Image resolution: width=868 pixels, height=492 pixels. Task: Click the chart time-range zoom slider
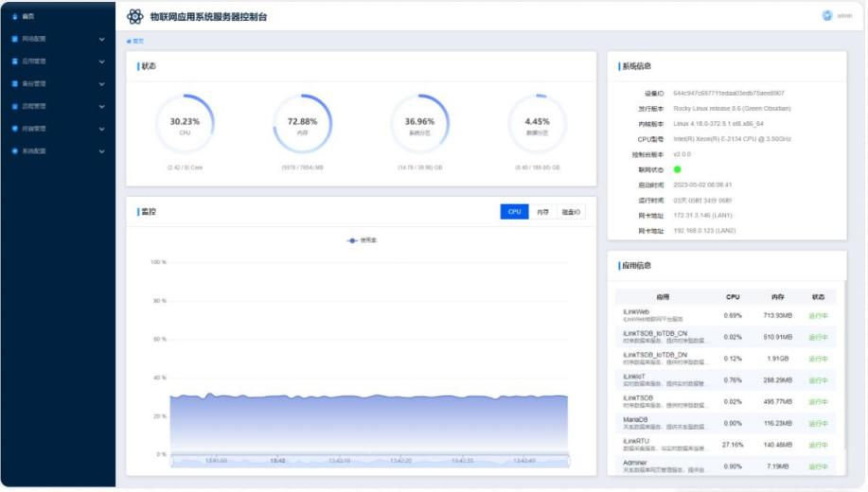tap(369, 461)
